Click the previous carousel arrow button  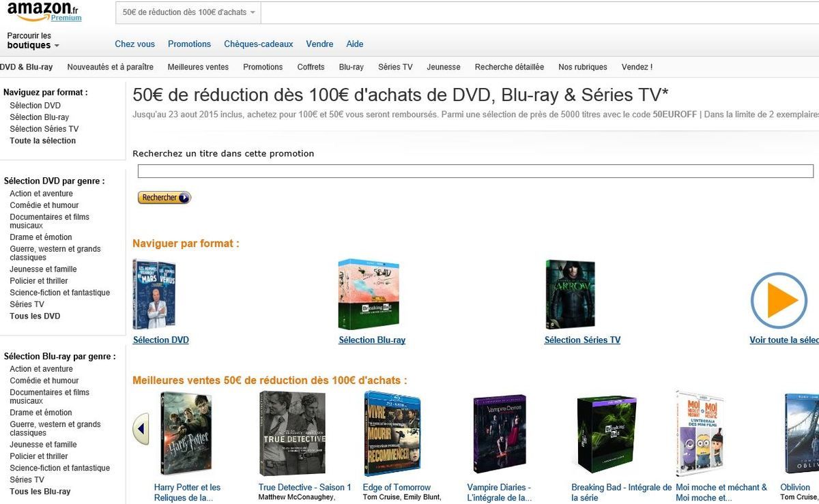click(140, 429)
